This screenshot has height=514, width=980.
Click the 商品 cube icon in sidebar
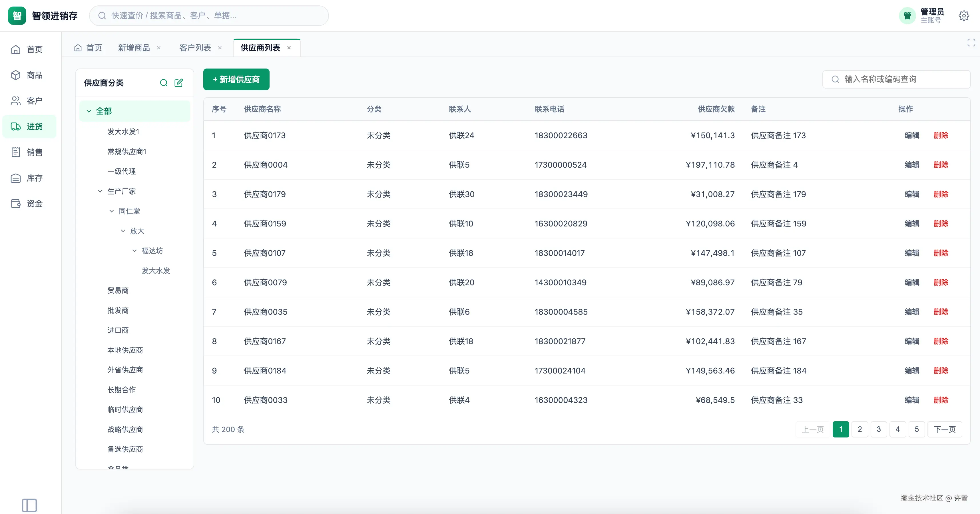(16, 75)
